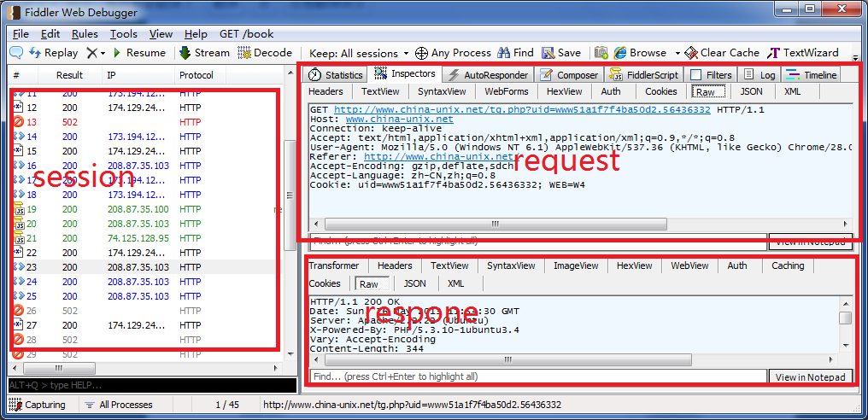This screenshot has height=420, width=868.
Task: Select session 21 IP 74.125.128.95
Action: [138, 238]
